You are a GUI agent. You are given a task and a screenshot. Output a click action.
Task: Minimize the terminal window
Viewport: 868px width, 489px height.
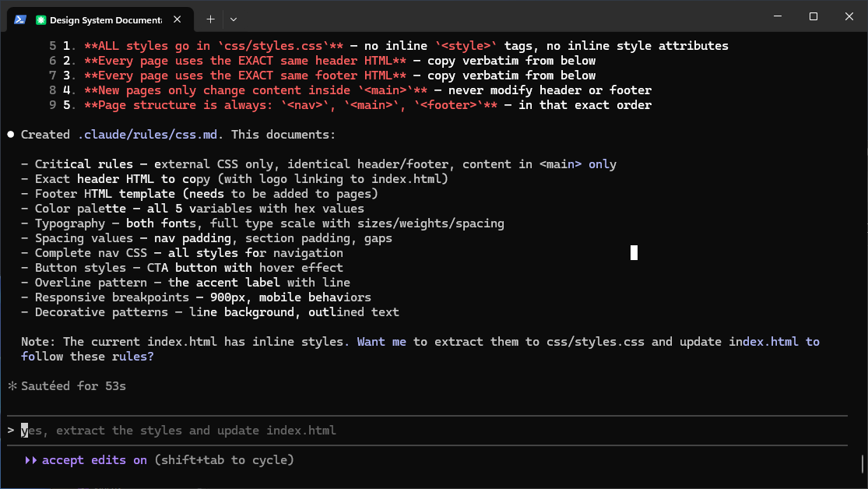778,16
